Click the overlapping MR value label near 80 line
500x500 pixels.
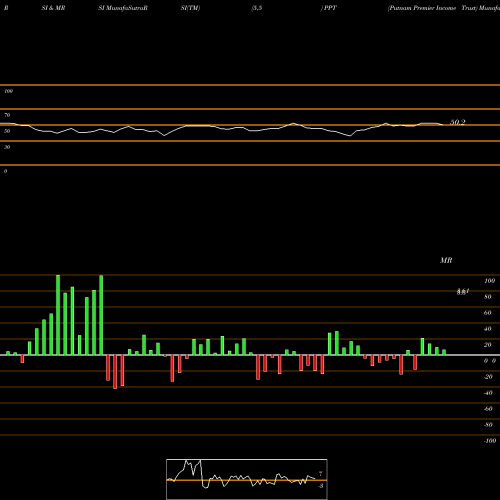click(463, 292)
